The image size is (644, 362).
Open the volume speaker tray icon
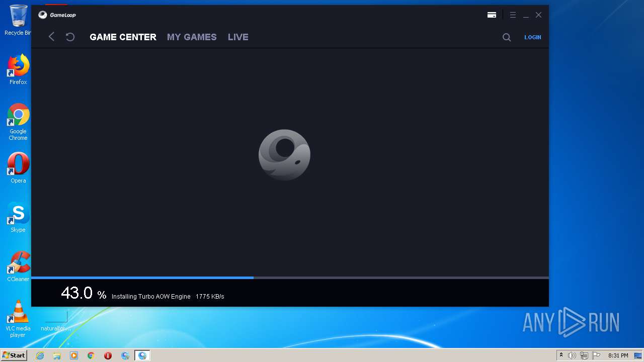point(572,355)
